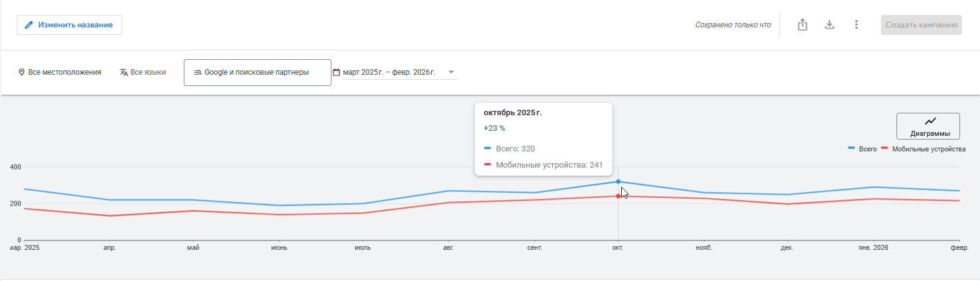Click the location pin icon
Viewport: 980px width, 281px height.
pyautogui.click(x=22, y=72)
